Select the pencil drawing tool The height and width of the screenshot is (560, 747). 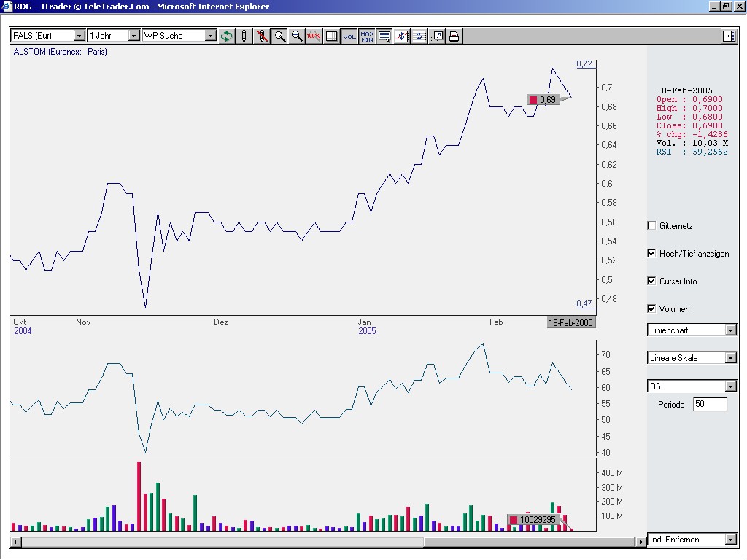pos(244,36)
